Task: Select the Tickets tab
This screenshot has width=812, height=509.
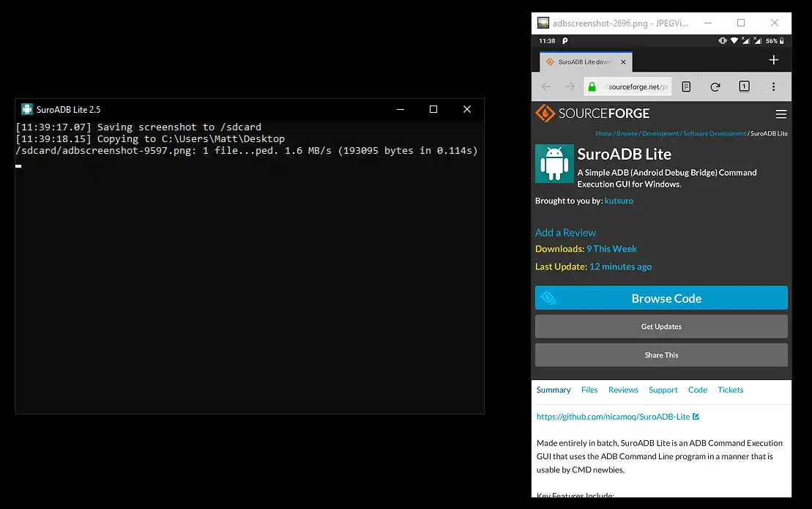Action: coord(730,390)
